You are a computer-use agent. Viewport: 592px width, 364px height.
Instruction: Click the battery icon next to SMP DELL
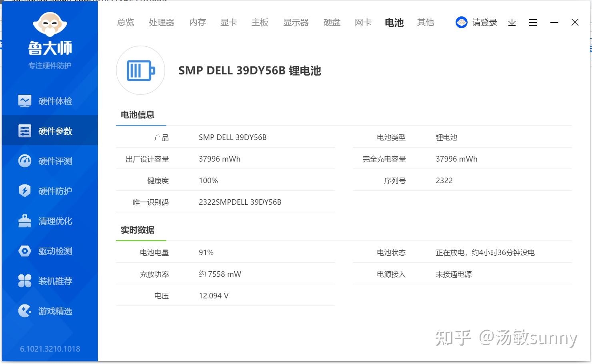pyautogui.click(x=140, y=70)
